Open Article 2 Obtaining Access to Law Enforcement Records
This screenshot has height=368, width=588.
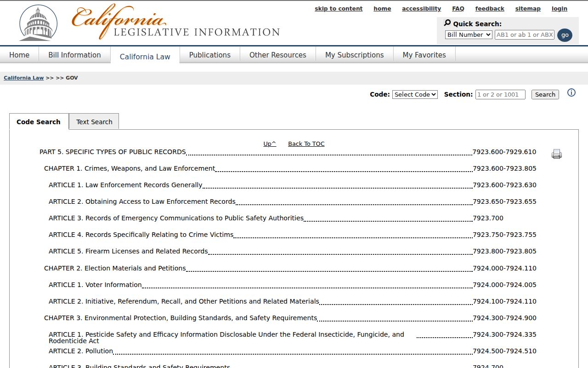[x=142, y=201]
